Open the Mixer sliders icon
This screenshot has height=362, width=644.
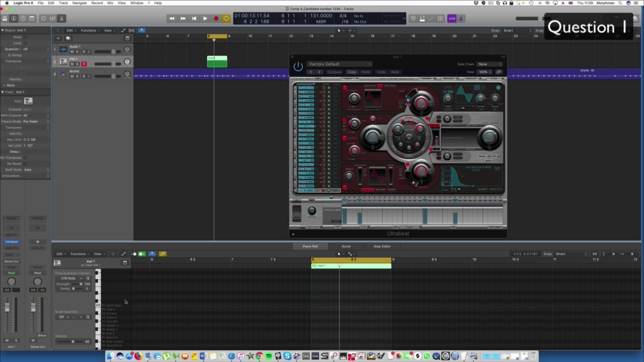[53, 19]
